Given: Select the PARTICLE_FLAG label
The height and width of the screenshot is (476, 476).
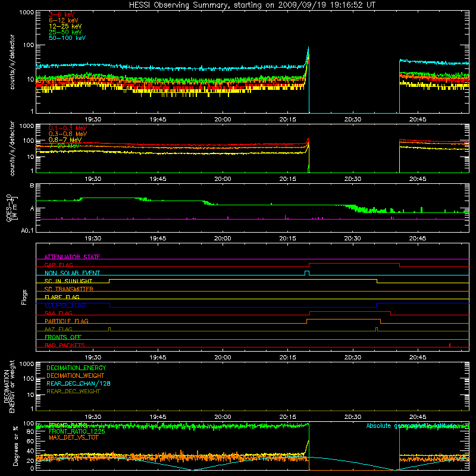Looking at the screenshot, I should click(67, 321).
